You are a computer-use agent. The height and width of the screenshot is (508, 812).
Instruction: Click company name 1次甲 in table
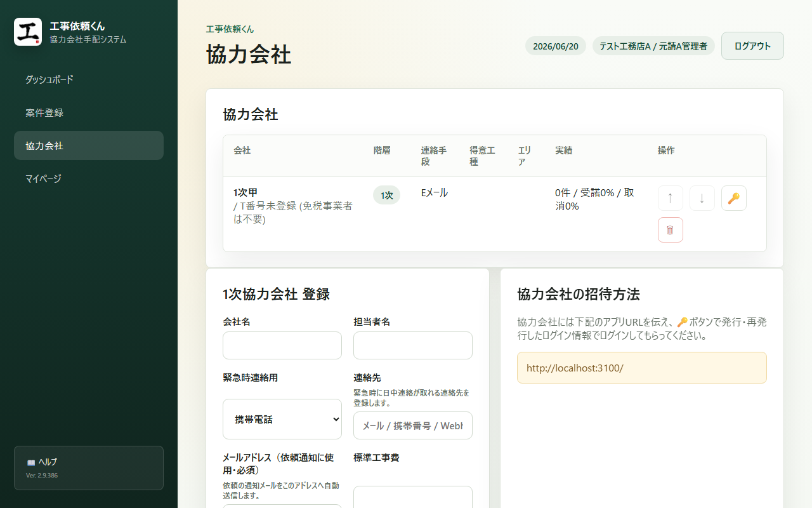point(246,192)
